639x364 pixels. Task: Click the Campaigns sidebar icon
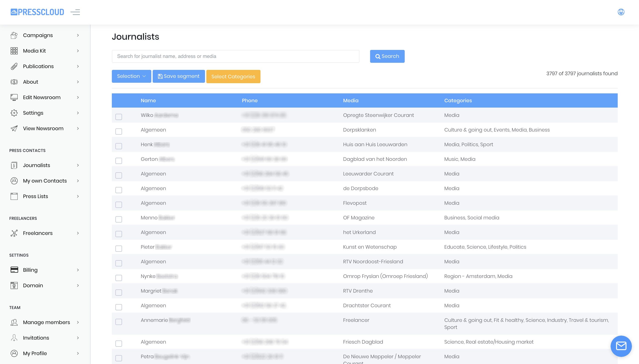(x=14, y=35)
